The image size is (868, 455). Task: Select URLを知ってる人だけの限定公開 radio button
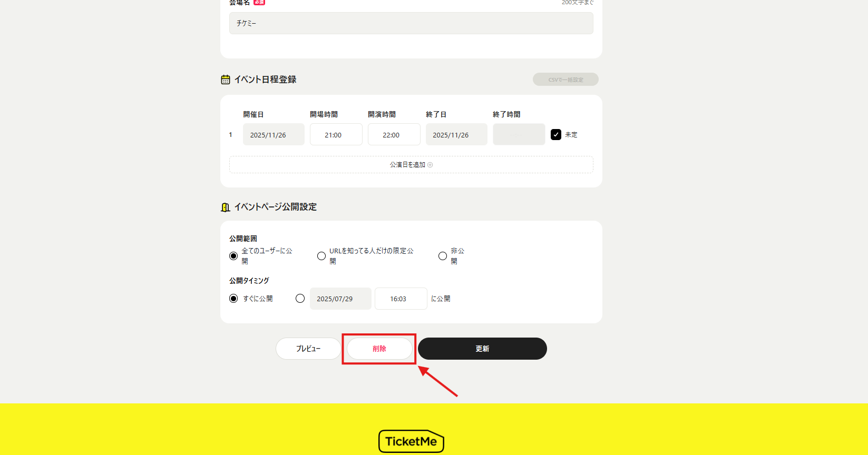coord(321,256)
